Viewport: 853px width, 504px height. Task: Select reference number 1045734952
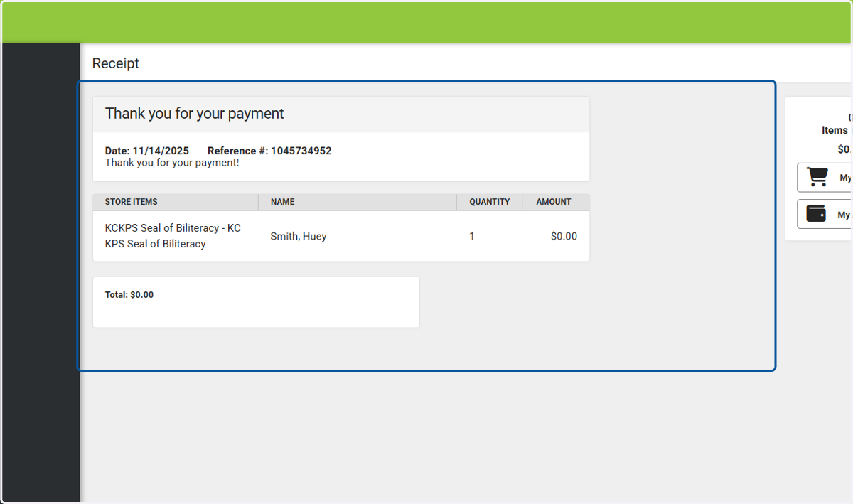(x=301, y=151)
